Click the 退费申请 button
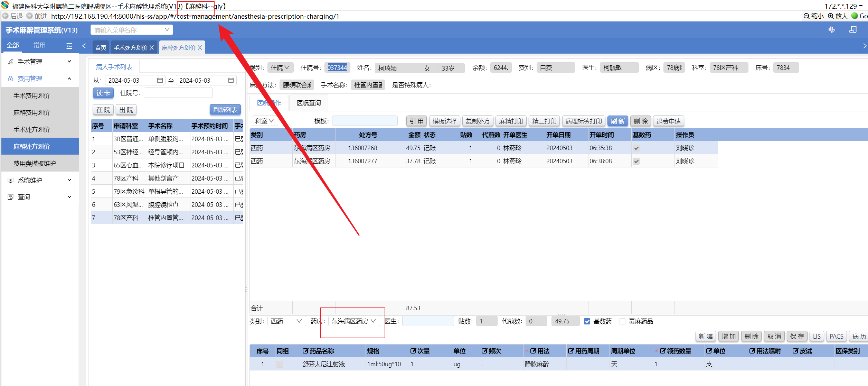Screen dimensions: 868x386 [668, 121]
